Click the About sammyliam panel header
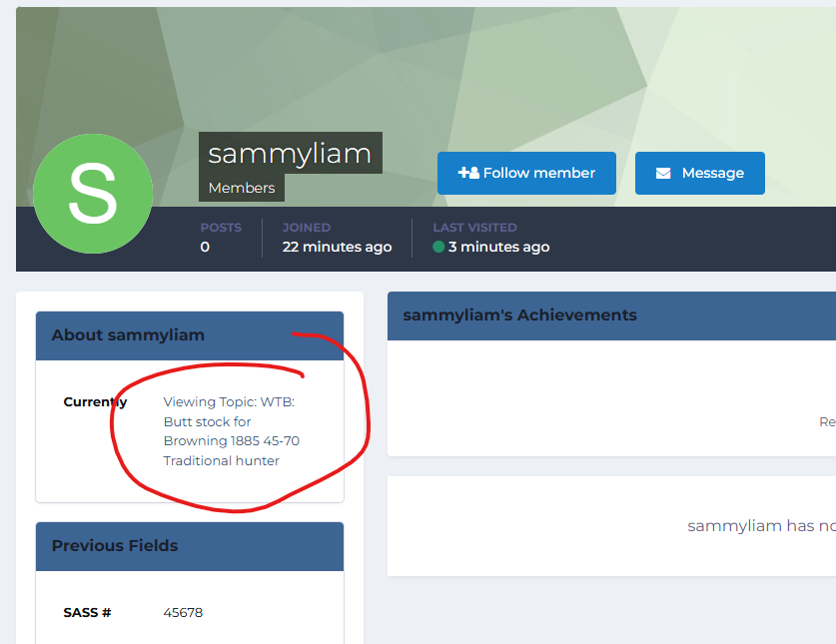 point(190,335)
